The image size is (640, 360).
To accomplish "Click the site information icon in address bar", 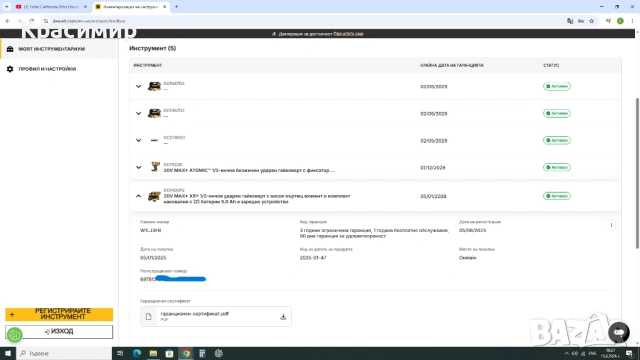I will tap(46, 21).
